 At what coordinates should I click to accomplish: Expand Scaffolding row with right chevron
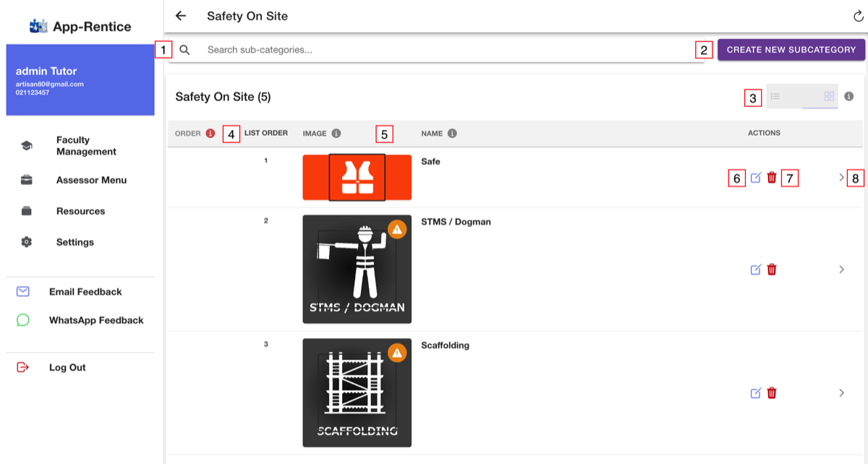tap(841, 393)
